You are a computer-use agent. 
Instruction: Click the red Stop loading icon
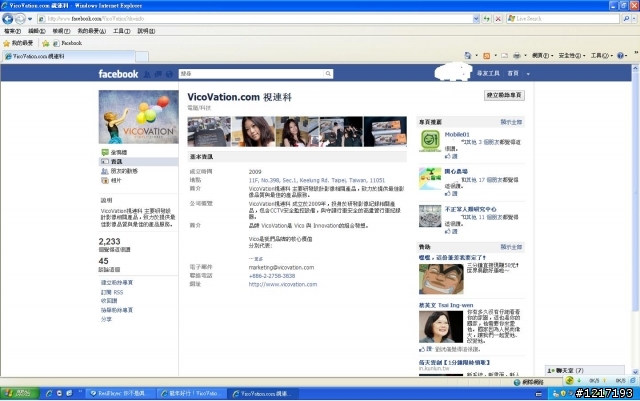(498, 19)
